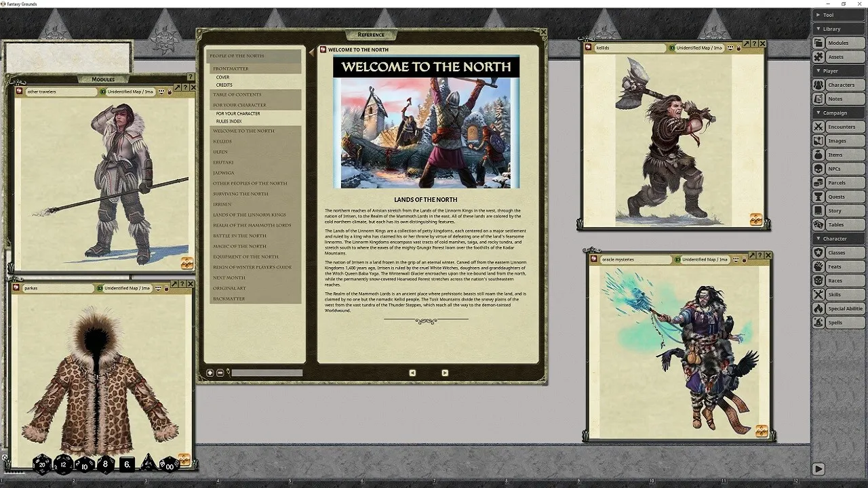This screenshot has width=868, height=488.
Task: Toggle the ID indicator on kellids window
Action: point(671,48)
